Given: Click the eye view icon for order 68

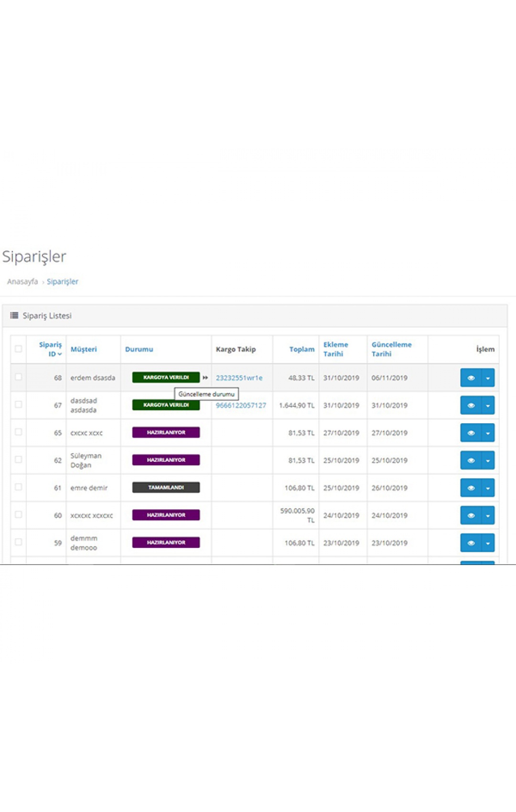Looking at the screenshot, I should coord(471,378).
